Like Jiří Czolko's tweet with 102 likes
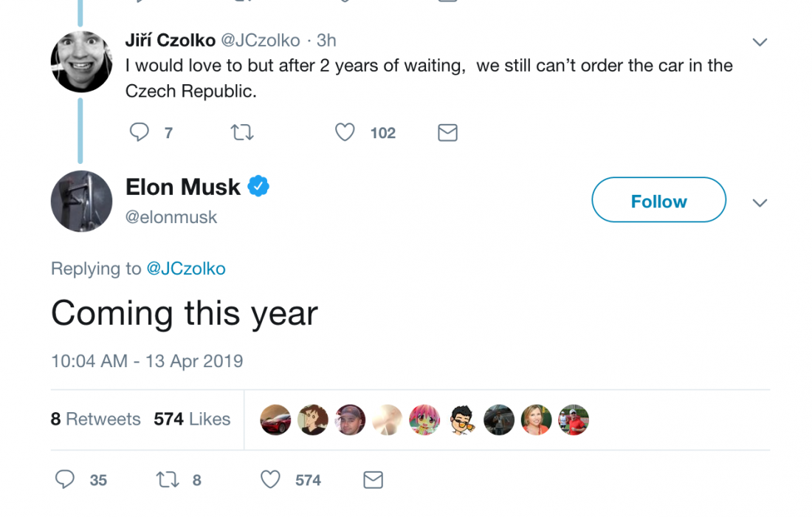Image resolution: width=812 pixels, height=517 pixels. (345, 133)
